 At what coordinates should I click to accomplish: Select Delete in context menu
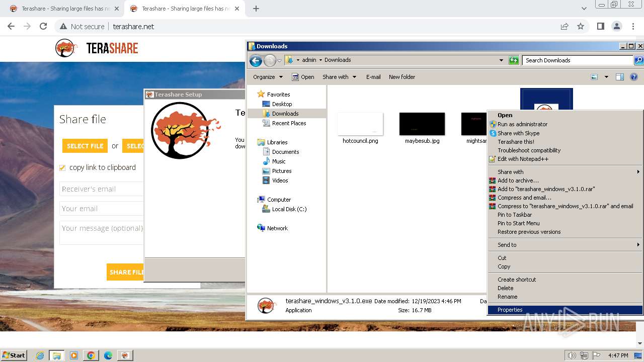(x=566, y=288)
